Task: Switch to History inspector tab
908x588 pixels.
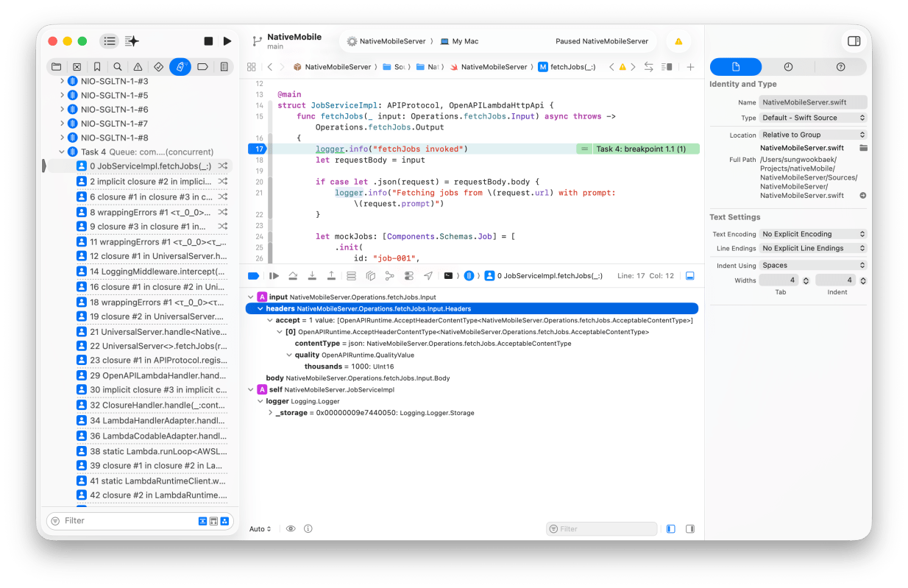Action: pyautogui.click(x=788, y=67)
